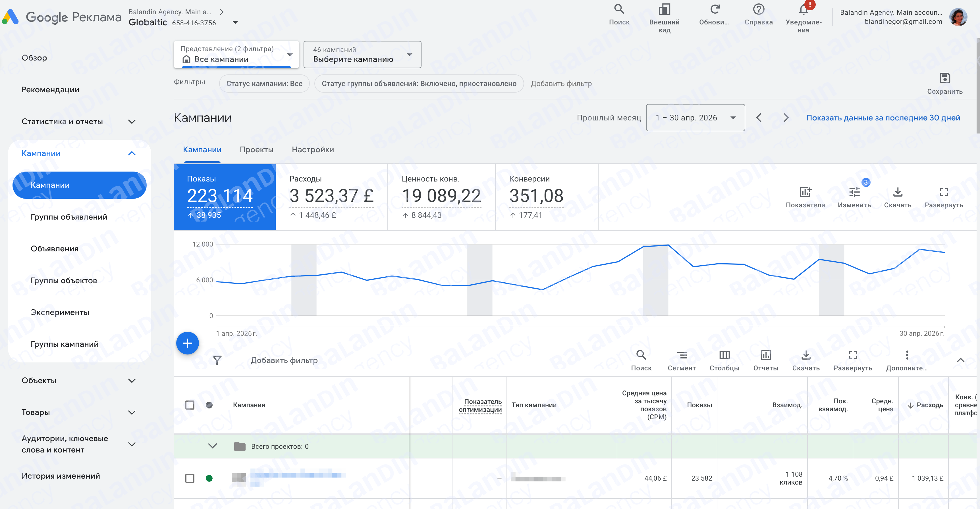Viewport: 980px width, 509px height.
Task: Click Добавить фильтр above the table
Action: [x=284, y=360]
